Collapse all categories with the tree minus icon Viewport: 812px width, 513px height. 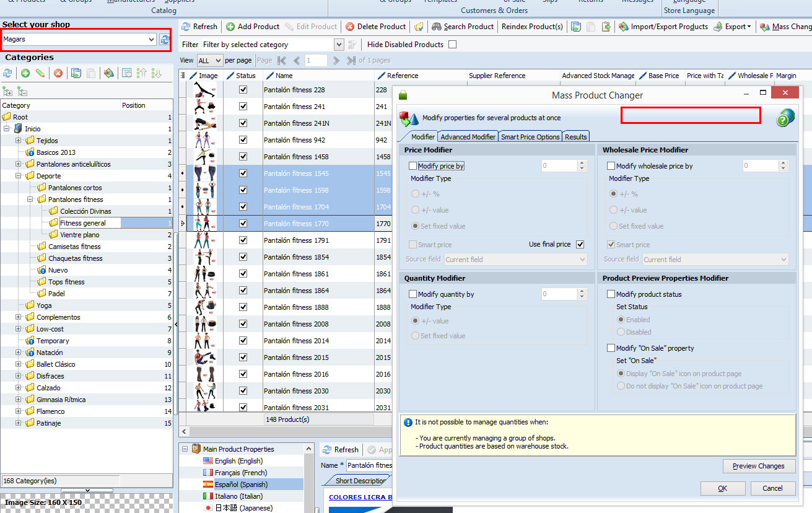(x=22, y=91)
